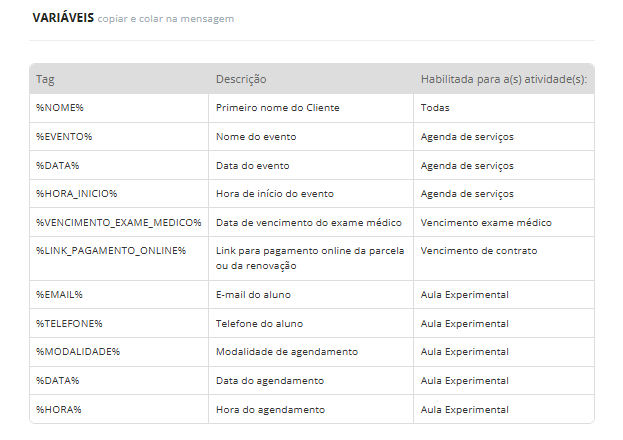Click the 'Data do agendamento' description

[270, 381]
